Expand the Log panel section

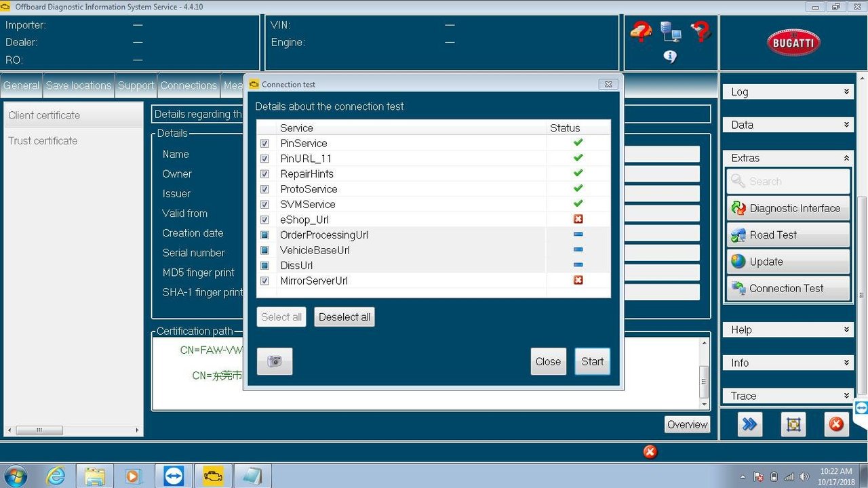788,91
